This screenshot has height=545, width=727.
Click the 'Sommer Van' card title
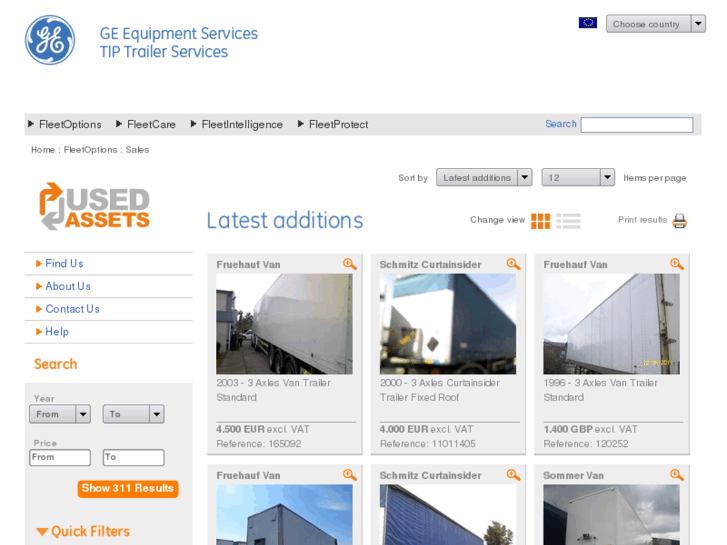point(574,475)
